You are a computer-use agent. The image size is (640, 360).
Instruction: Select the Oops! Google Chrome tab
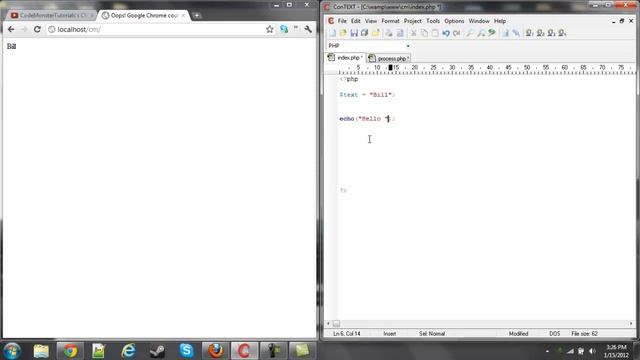[144, 16]
